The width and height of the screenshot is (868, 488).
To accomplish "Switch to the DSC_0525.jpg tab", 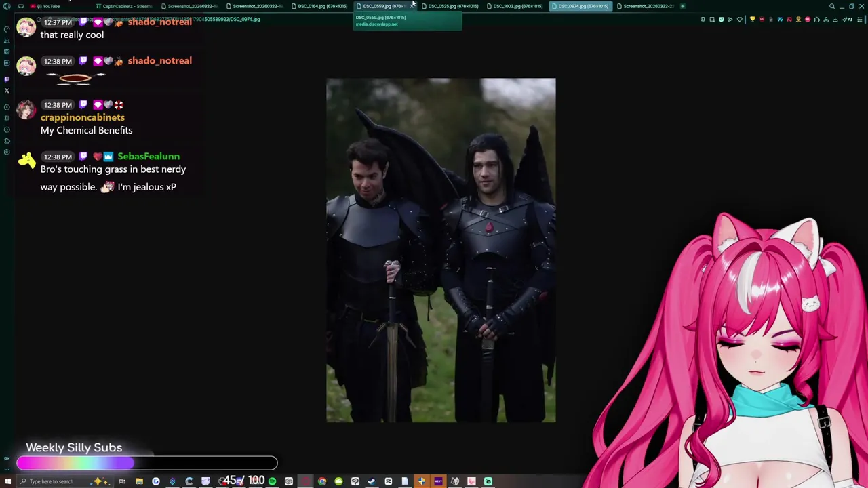I will (451, 6).
